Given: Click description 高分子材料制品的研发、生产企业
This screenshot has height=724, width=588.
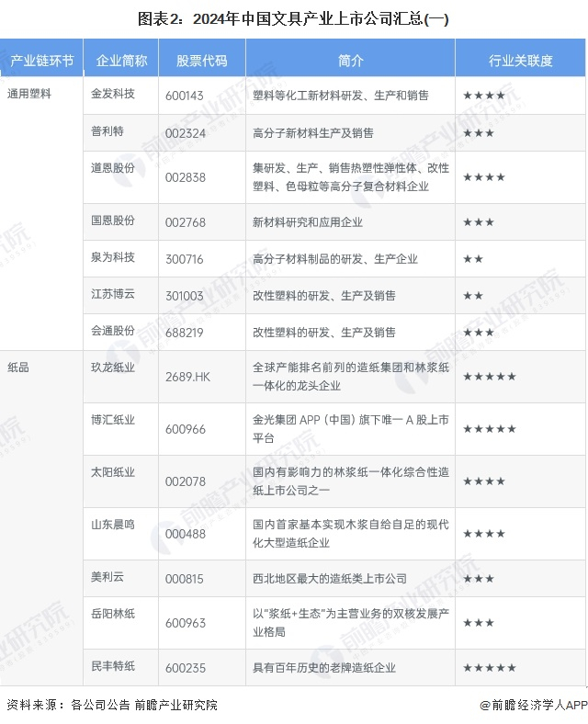Looking at the screenshot, I should click(335, 259).
